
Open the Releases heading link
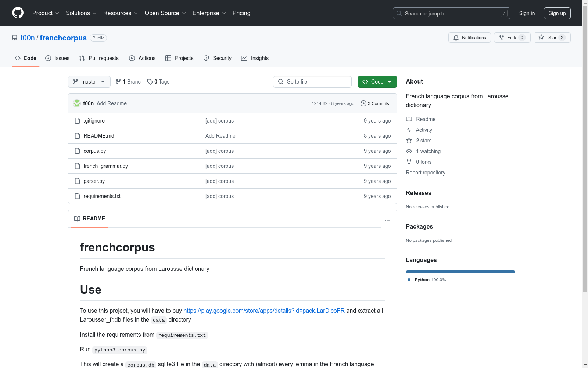(419, 193)
